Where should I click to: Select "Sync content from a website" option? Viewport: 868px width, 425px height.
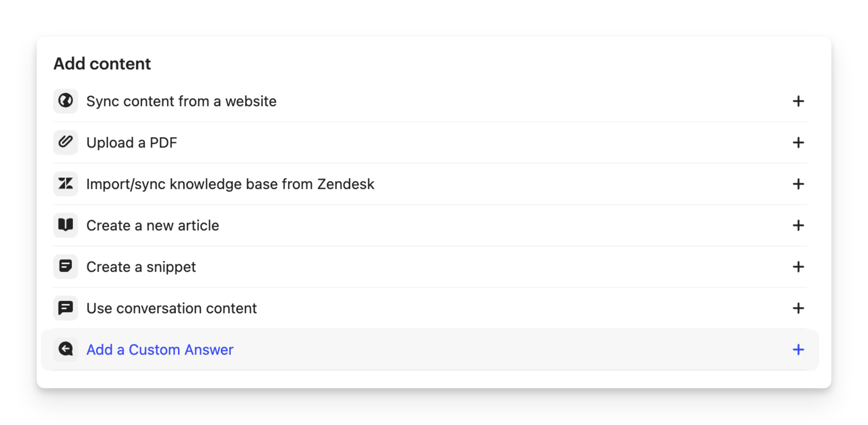[181, 101]
